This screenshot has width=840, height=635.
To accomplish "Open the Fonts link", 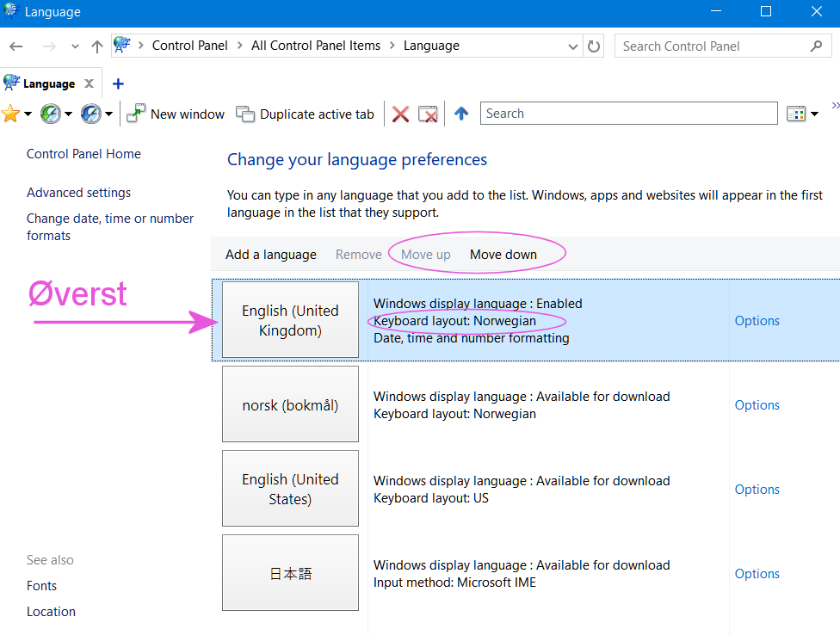I will point(42,586).
